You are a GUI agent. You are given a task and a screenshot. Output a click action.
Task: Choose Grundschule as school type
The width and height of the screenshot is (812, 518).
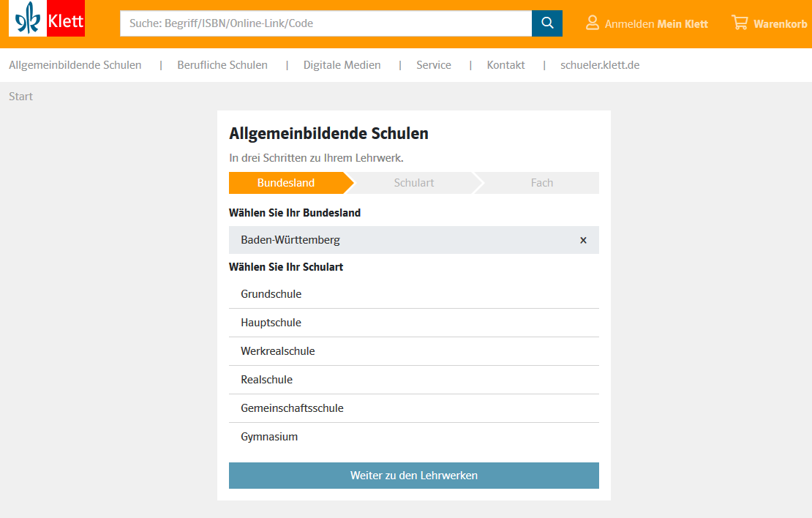pos(271,294)
